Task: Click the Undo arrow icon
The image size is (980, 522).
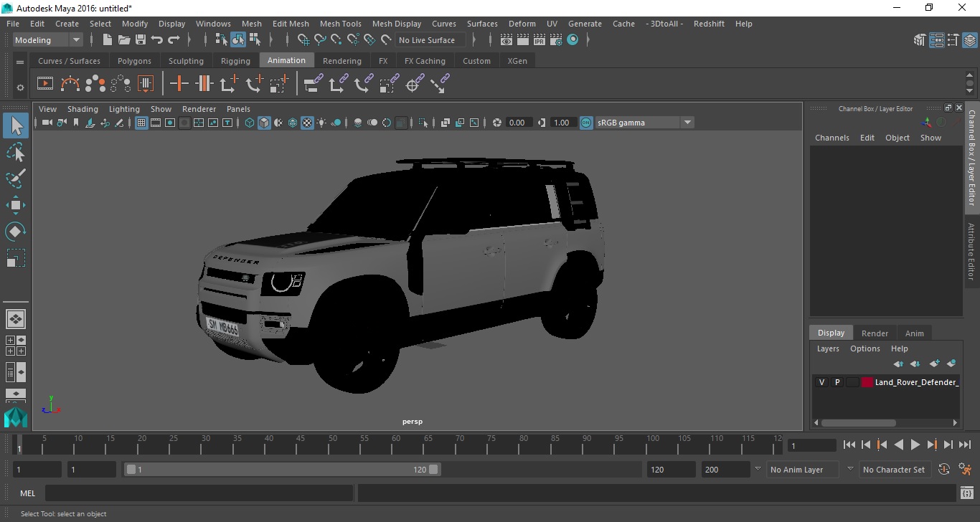Action: click(157, 40)
